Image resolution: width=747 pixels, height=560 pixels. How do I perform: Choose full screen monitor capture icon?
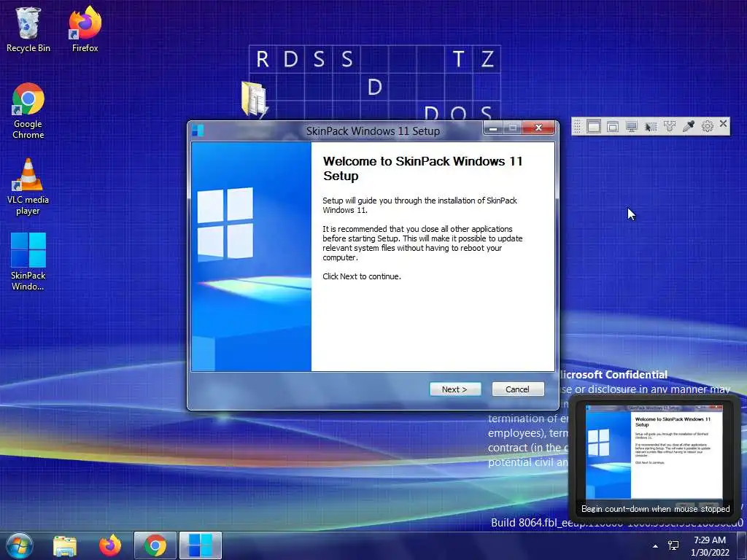point(632,127)
